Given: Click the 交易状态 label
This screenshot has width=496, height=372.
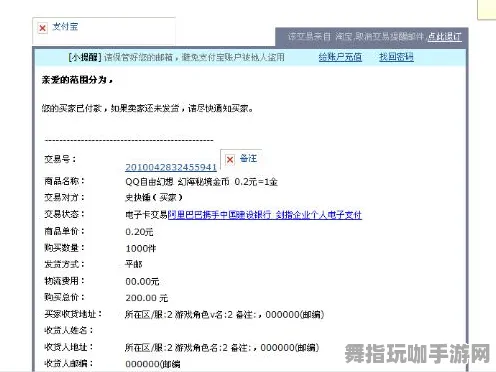Looking at the screenshot, I should click(x=65, y=214).
